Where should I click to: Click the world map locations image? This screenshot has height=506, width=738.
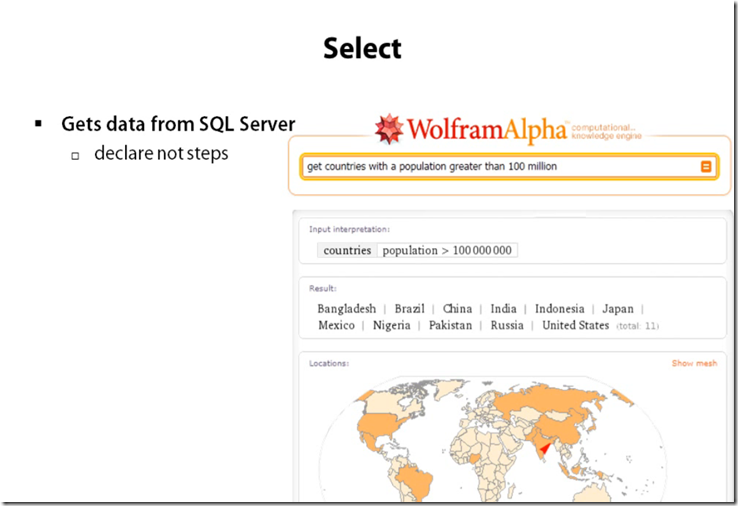click(492, 438)
